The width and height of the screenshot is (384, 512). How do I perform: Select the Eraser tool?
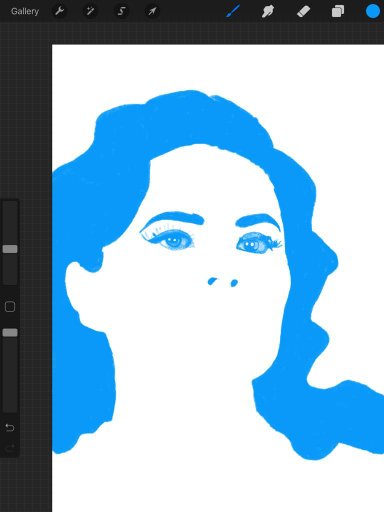coord(303,12)
